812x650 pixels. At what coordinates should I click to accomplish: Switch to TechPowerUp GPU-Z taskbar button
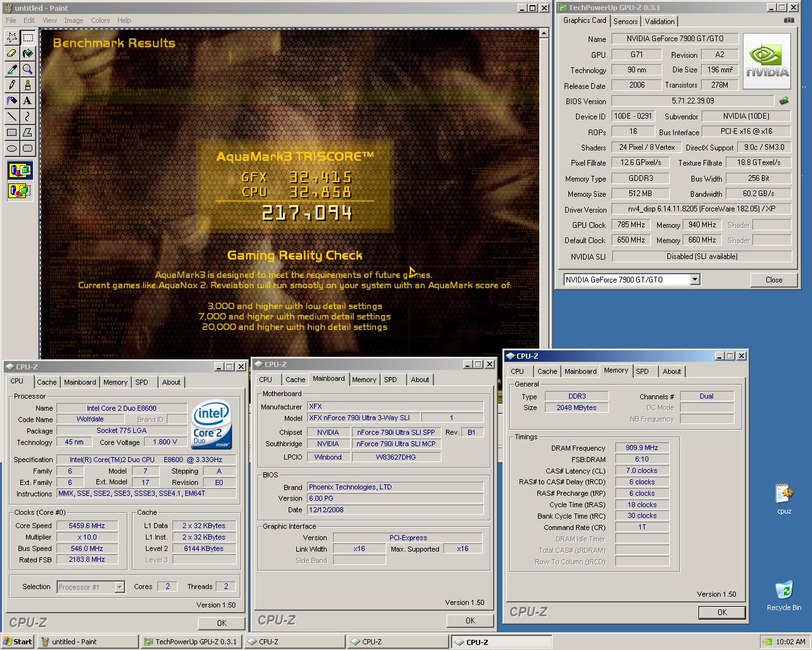pyautogui.click(x=191, y=642)
